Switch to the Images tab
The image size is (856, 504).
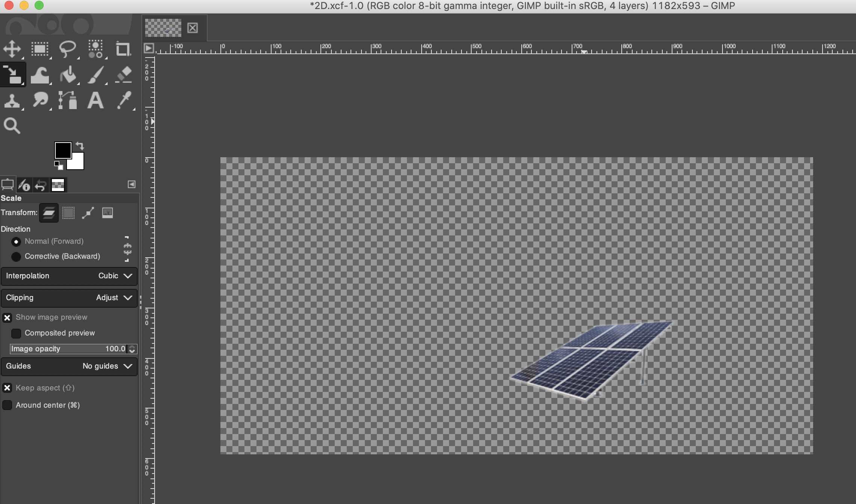pos(58,185)
